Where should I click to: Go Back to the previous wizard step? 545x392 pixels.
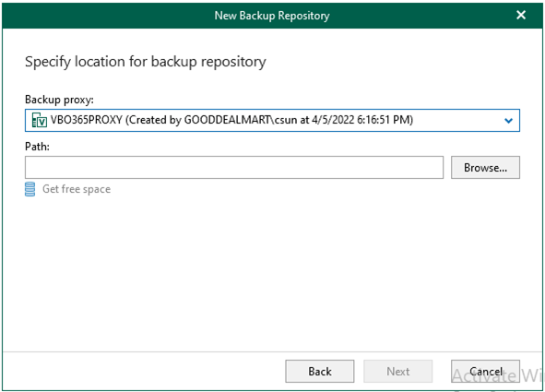click(x=320, y=371)
